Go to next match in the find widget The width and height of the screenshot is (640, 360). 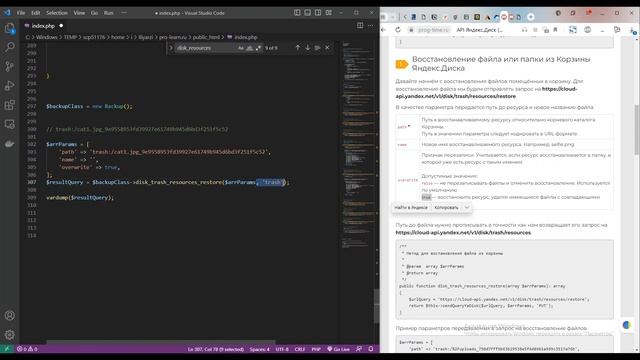(308, 48)
